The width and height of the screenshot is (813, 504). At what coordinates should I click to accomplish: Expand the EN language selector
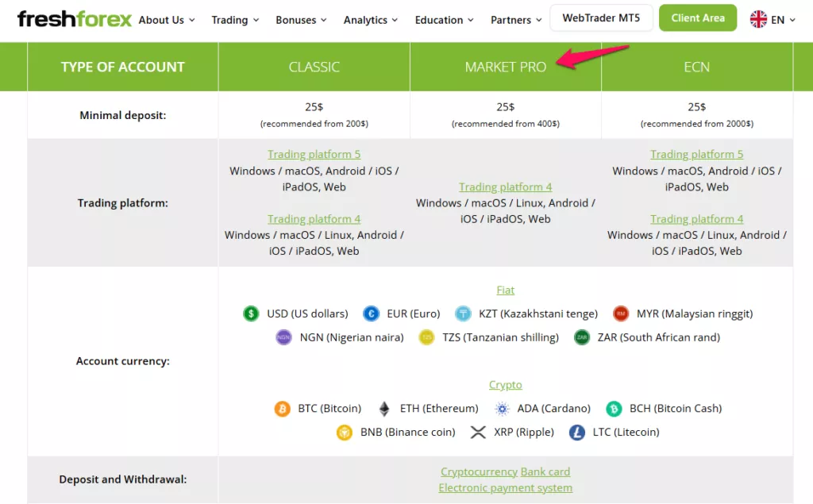[783, 20]
